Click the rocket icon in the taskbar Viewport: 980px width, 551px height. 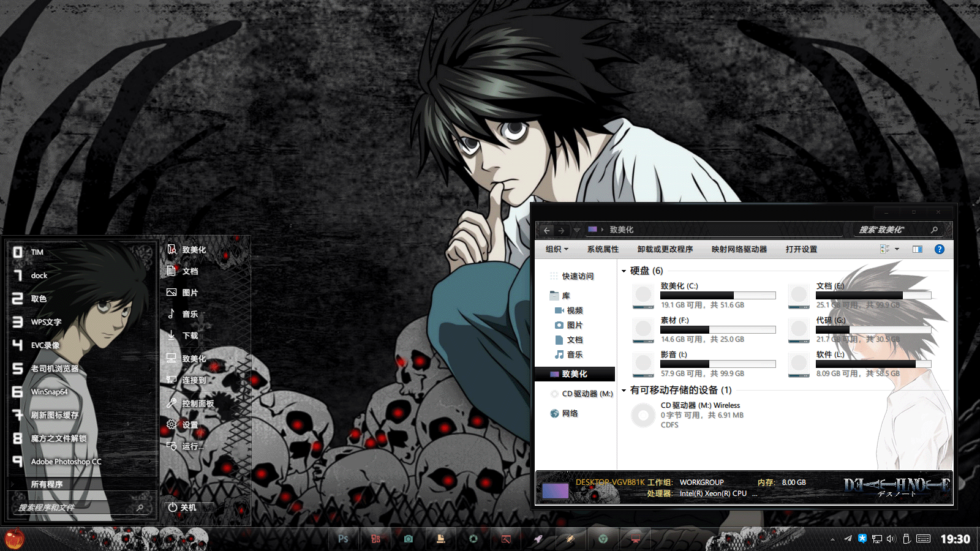(x=538, y=539)
